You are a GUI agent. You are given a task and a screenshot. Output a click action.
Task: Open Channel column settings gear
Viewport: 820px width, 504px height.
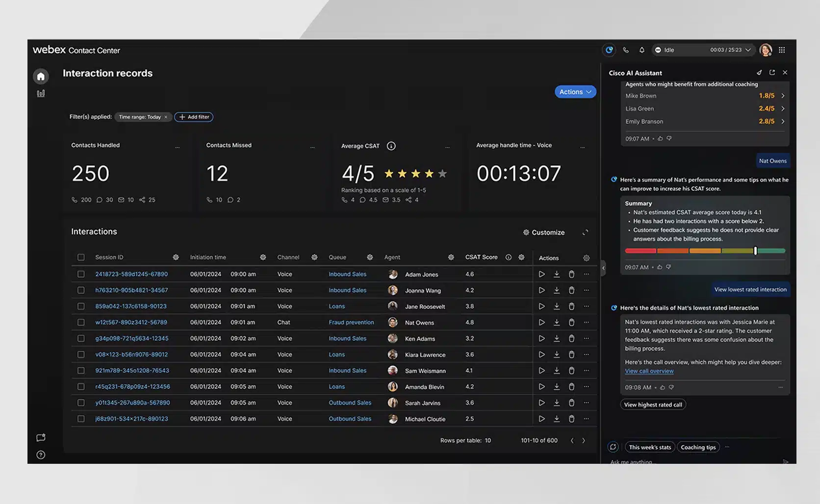314,257
